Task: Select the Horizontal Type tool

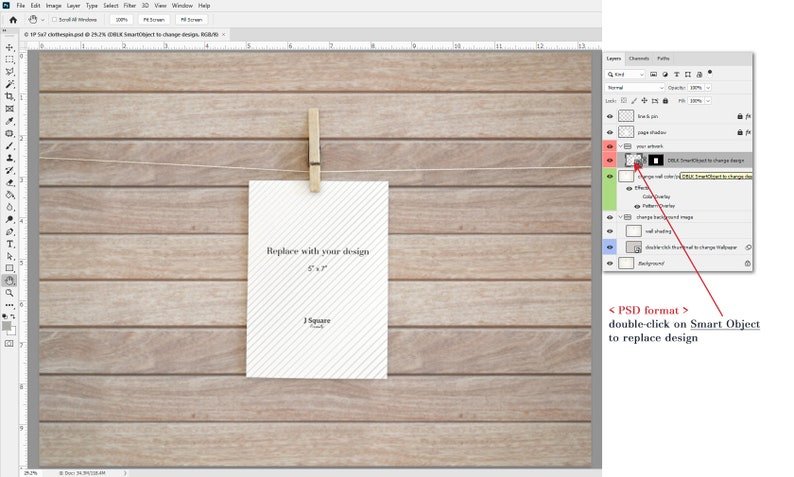Action: 9,244
